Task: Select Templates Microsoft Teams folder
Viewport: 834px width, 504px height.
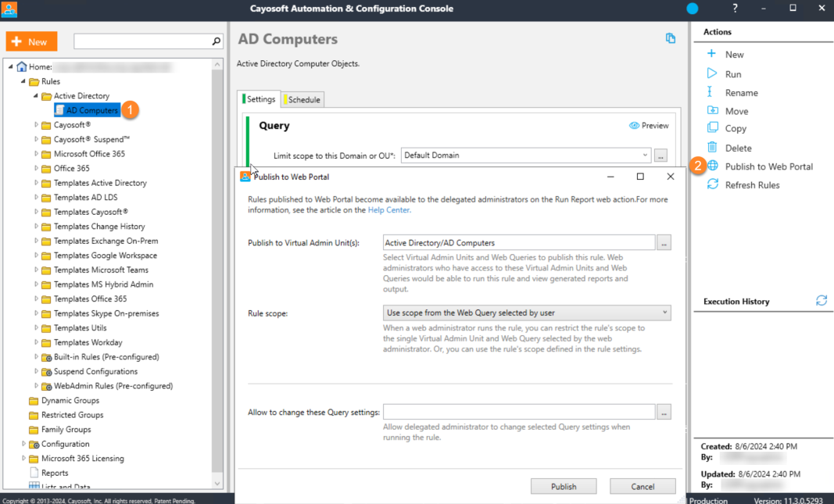Action: [x=101, y=270]
